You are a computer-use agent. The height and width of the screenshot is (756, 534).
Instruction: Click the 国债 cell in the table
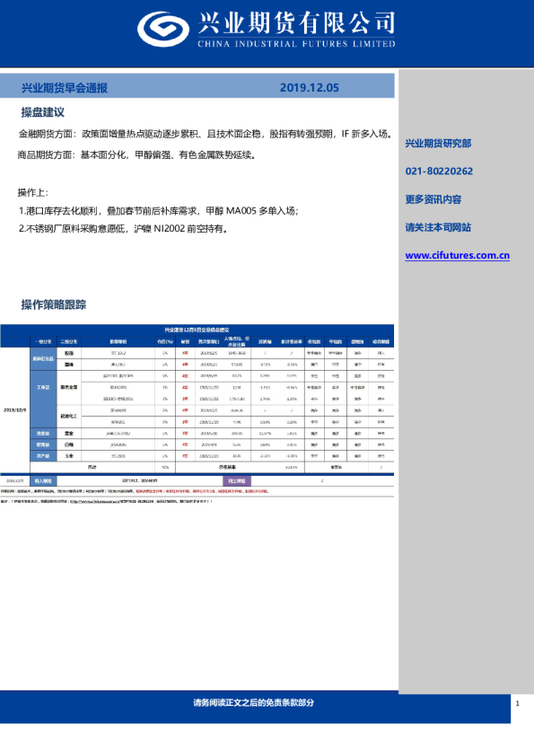tap(69, 365)
